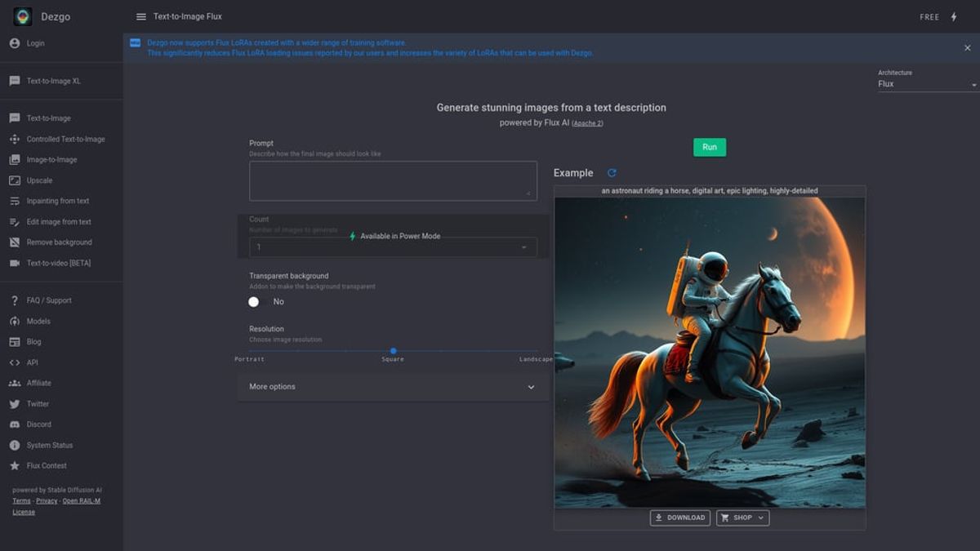Open Remove background tool
The image size is (980, 551).
59,242
